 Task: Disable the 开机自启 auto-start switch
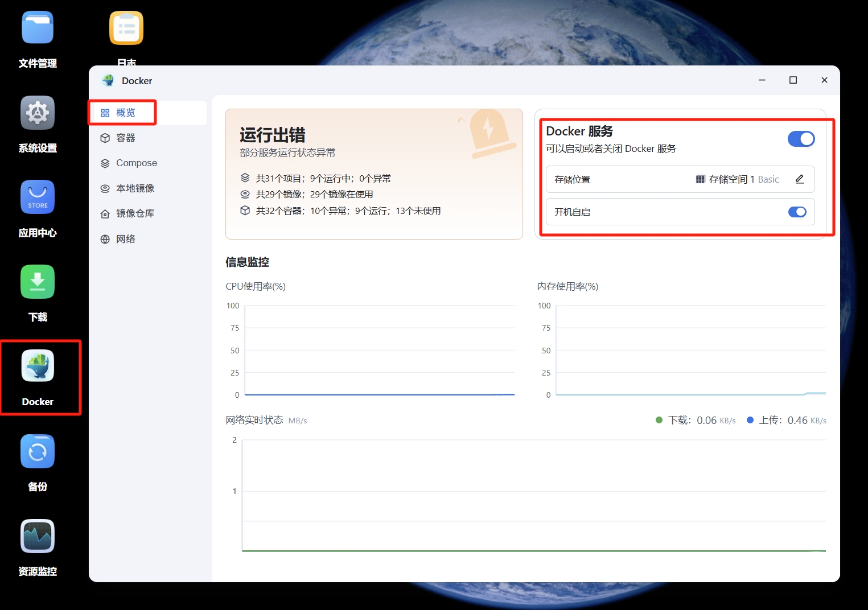tap(797, 212)
